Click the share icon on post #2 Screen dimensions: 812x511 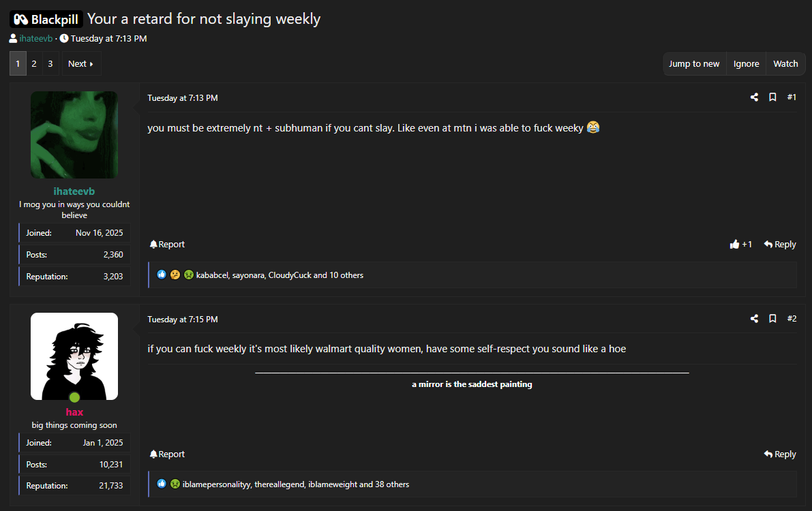(x=754, y=319)
